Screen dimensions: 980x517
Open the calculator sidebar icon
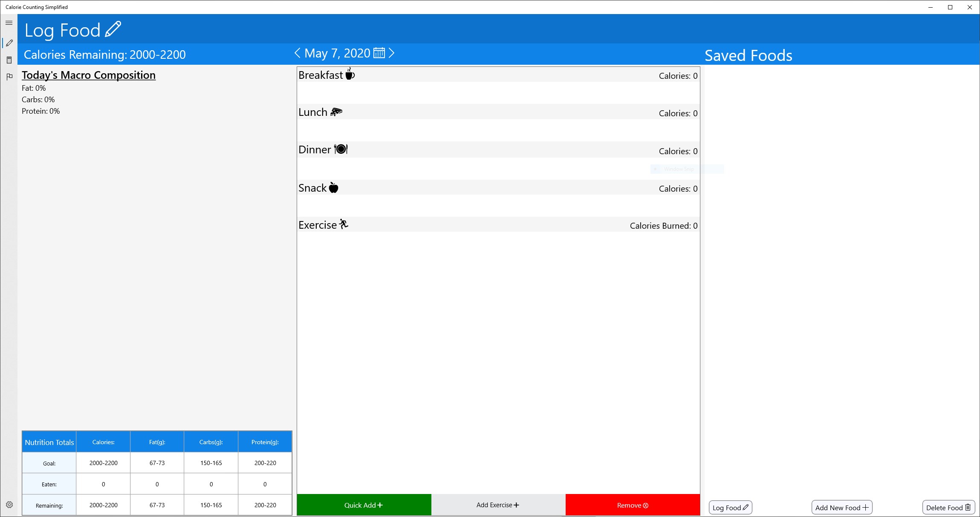tap(9, 60)
